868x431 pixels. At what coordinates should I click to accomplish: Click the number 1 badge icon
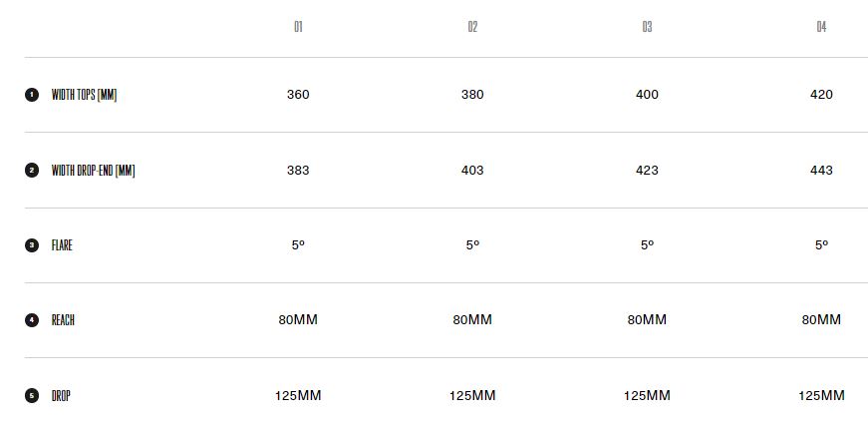[x=31, y=95]
